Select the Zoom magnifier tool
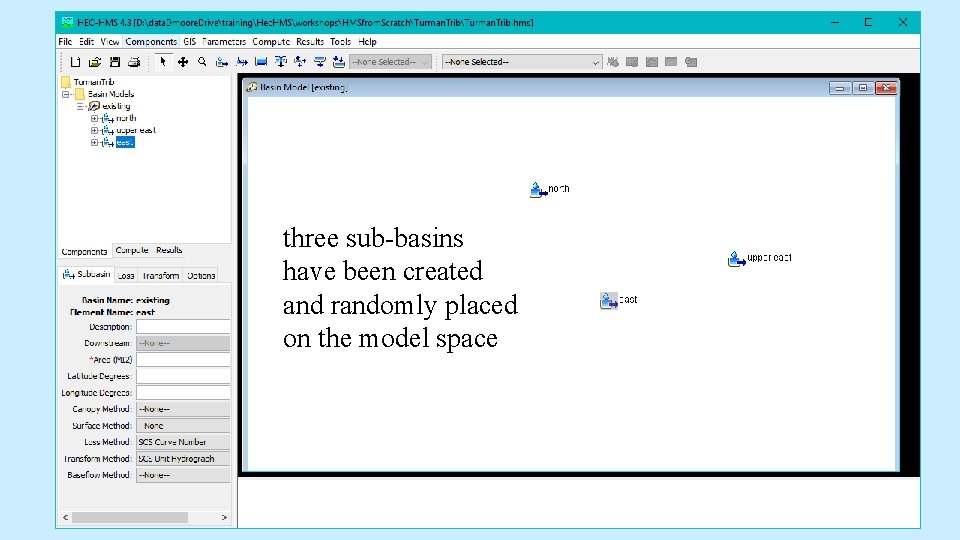The image size is (960, 540). click(202, 62)
